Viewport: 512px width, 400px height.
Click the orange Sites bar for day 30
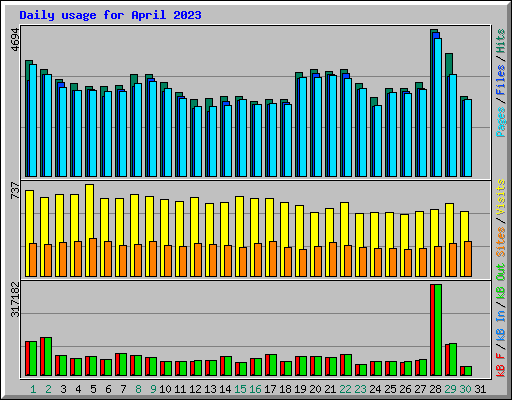[x=468, y=259]
